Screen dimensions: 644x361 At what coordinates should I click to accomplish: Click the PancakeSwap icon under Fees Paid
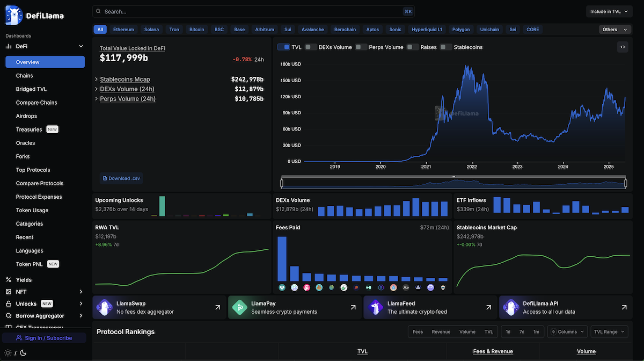(x=319, y=288)
